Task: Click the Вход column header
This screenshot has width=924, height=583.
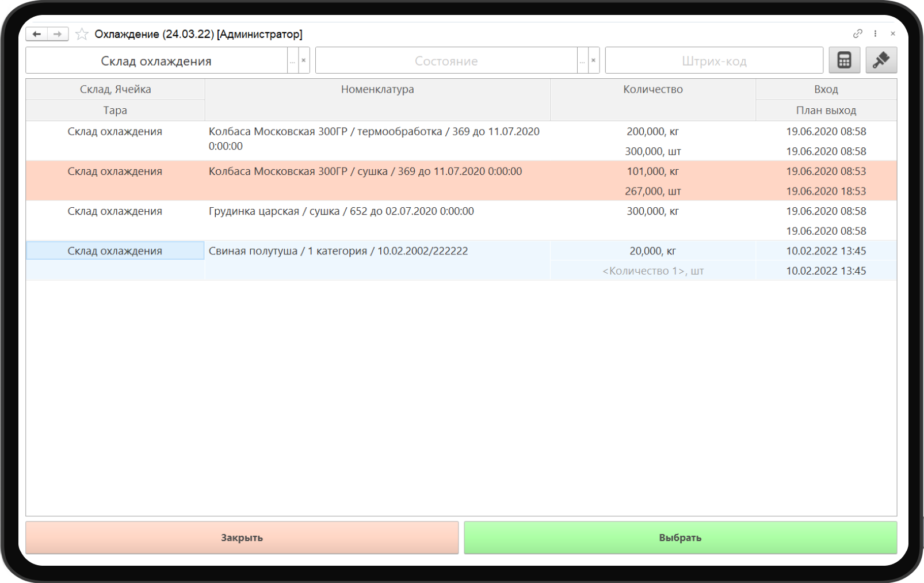Action: click(826, 89)
